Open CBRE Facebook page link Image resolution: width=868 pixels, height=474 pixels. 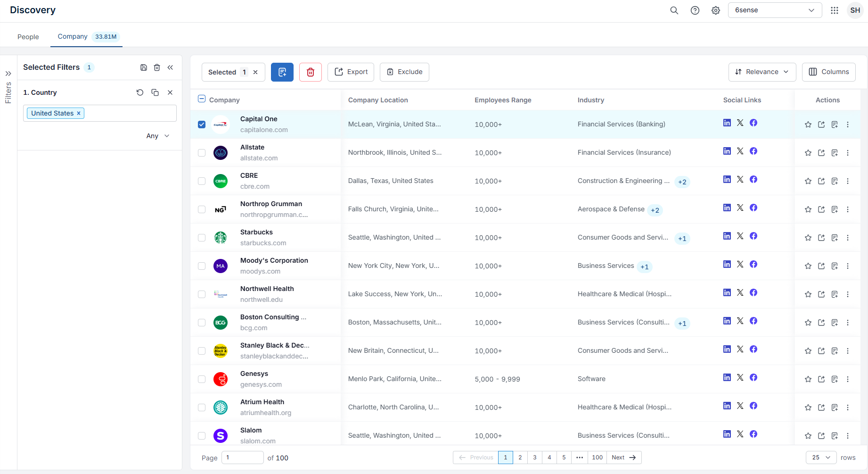point(753,179)
